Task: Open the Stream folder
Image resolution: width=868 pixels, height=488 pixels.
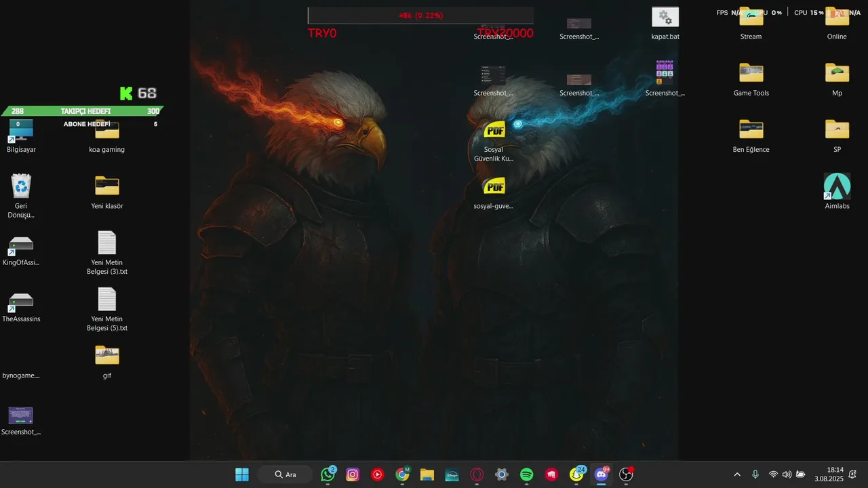Action: pos(751,24)
